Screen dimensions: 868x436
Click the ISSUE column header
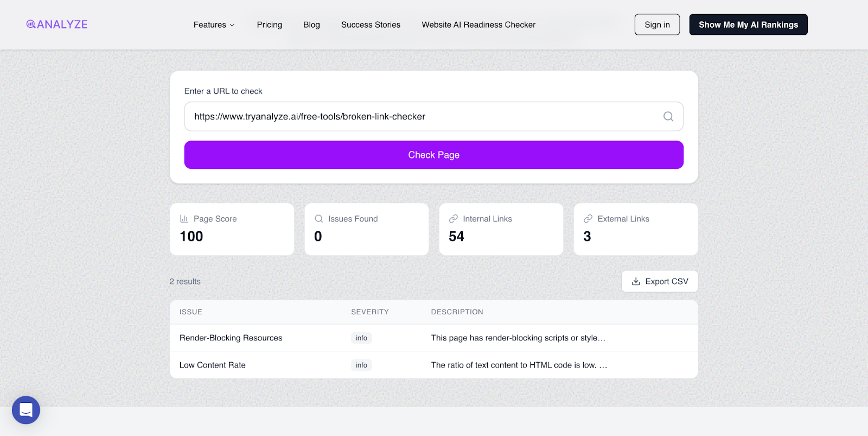(191, 312)
